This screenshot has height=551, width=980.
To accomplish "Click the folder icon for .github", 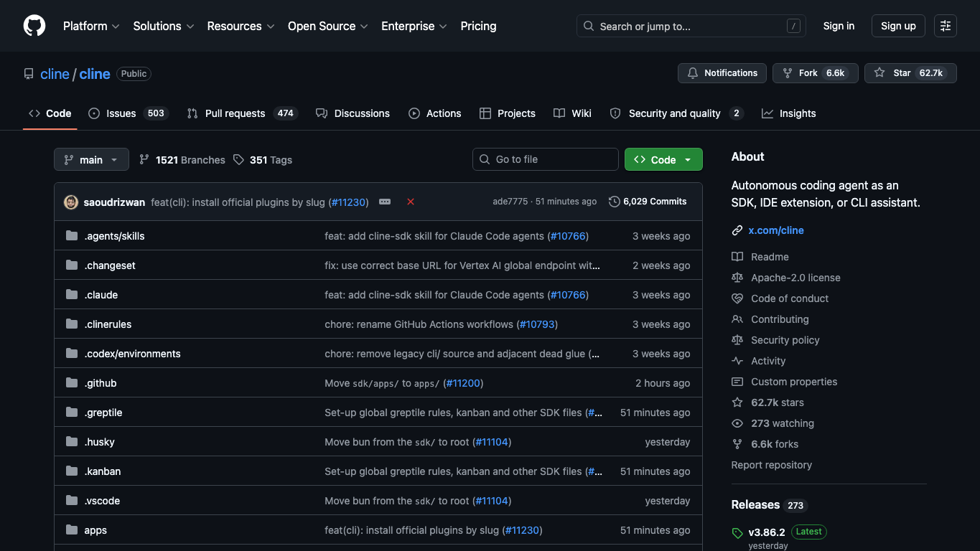I will pyautogui.click(x=72, y=383).
